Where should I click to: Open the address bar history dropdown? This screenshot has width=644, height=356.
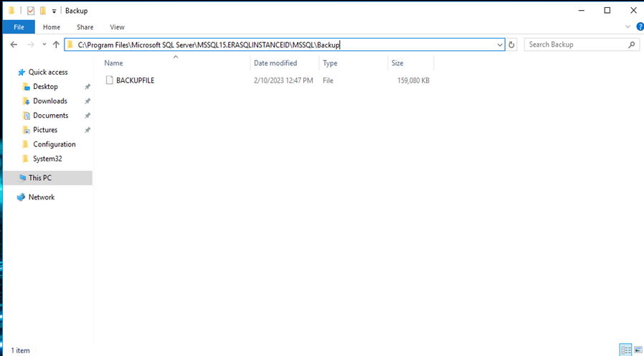click(x=500, y=44)
